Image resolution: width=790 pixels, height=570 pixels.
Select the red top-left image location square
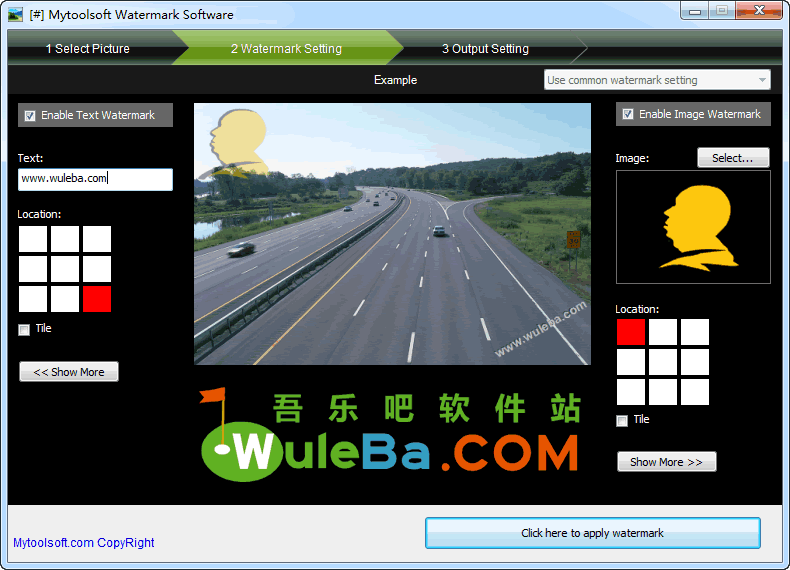point(631,332)
